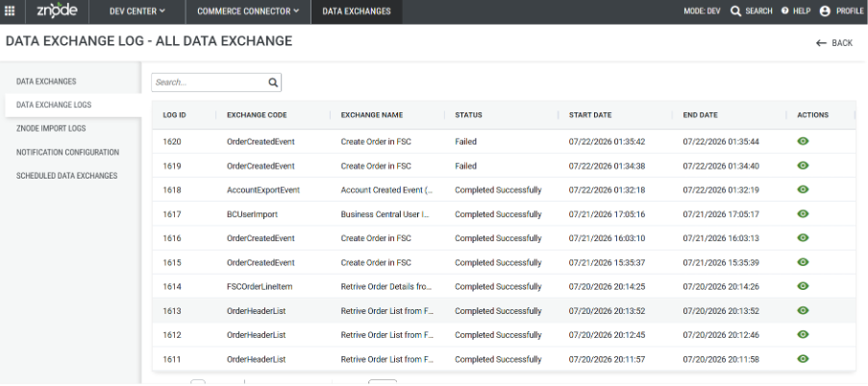Click start date 07/22/2026 01:32:18
This screenshot has width=868, height=386.
click(607, 190)
